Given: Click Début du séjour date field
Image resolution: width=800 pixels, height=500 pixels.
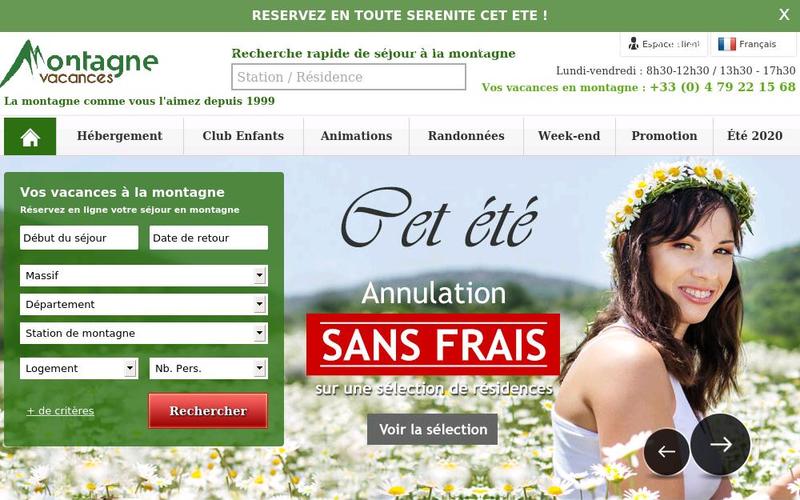Looking at the screenshot, I should point(79,238).
